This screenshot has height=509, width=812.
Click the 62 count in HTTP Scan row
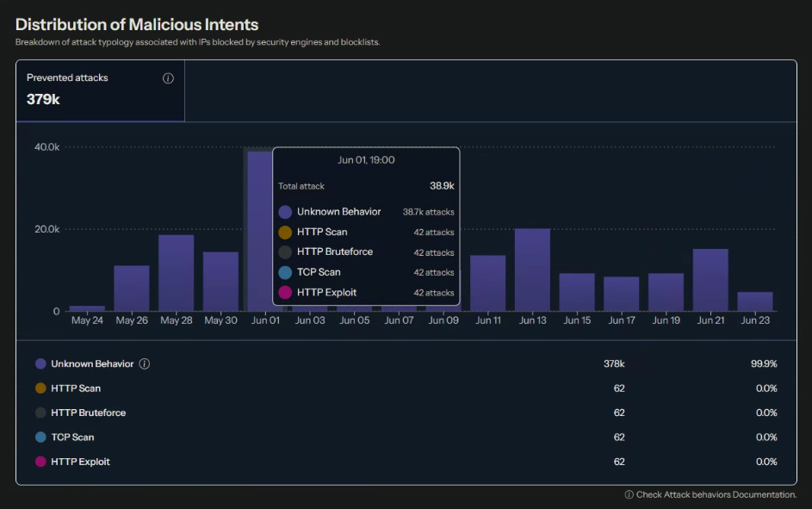point(619,388)
